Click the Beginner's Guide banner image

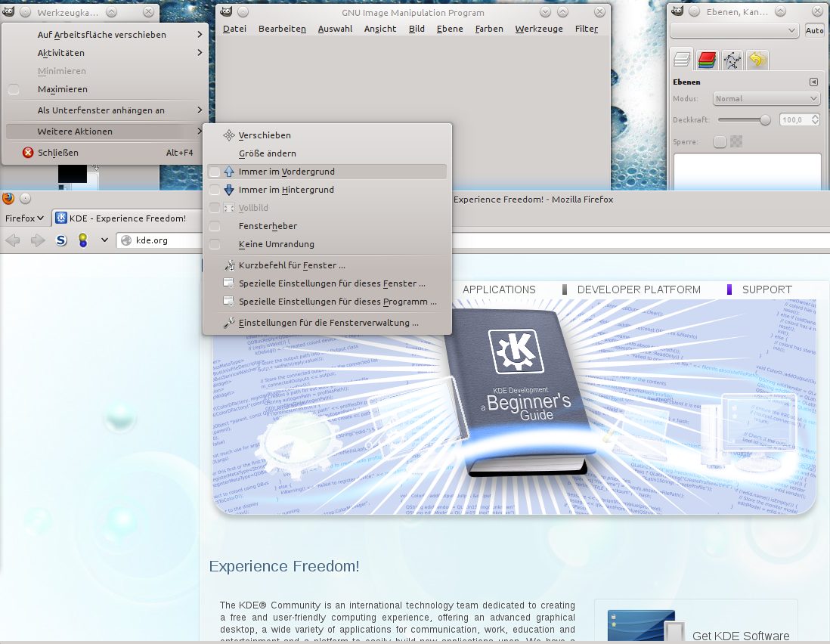coord(514,407)
